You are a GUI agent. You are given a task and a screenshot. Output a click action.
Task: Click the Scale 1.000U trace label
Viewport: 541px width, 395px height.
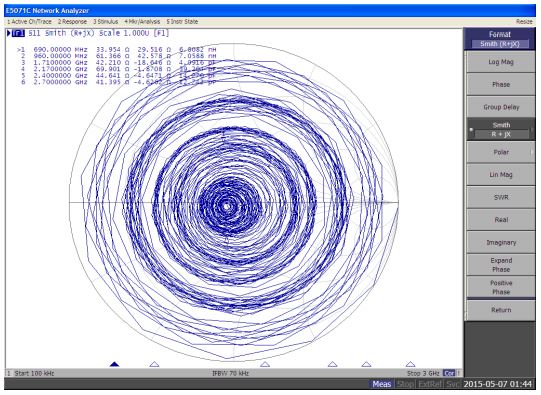[x=124, y=33]
